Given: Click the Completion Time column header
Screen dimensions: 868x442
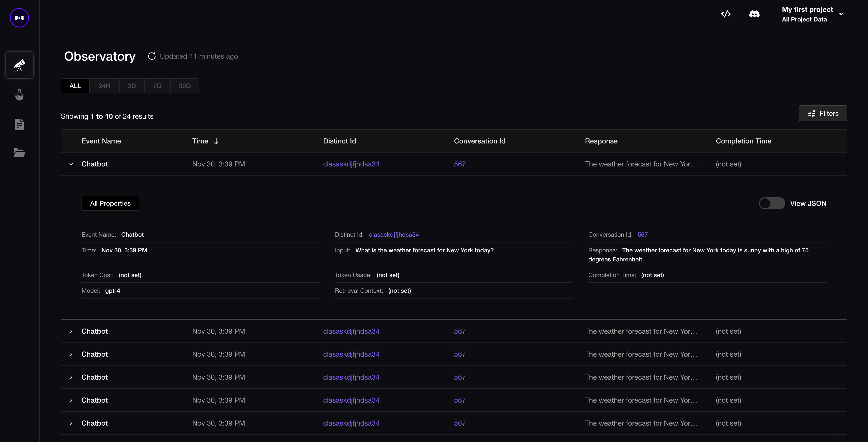Looking at the screenshot, I should [x=743, y=141].
